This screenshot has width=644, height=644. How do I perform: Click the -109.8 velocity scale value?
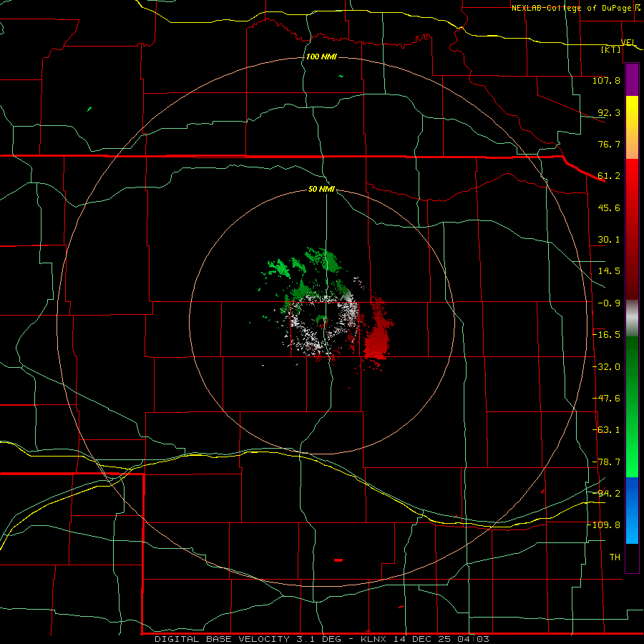point(604,525)
